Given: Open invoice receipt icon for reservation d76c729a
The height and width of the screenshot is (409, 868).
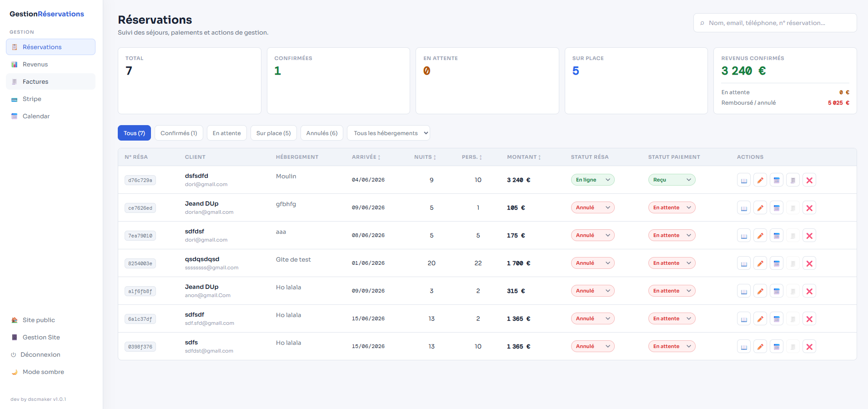Looking at the screenshot, I should click(793, 180).
